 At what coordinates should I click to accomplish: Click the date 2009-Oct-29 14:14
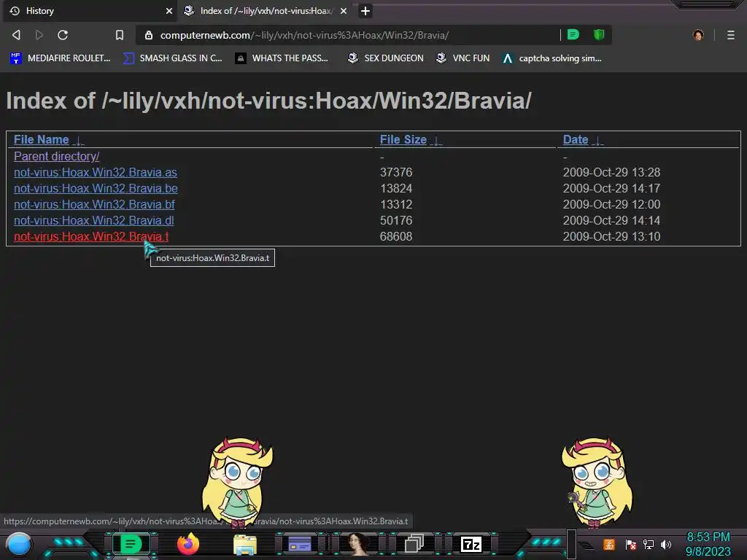tap(612, 220)
